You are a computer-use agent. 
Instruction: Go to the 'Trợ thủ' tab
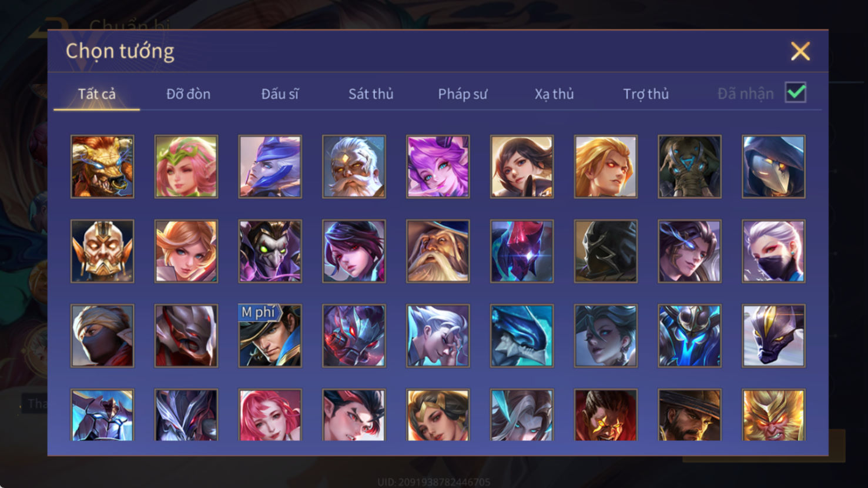point(646,94)
